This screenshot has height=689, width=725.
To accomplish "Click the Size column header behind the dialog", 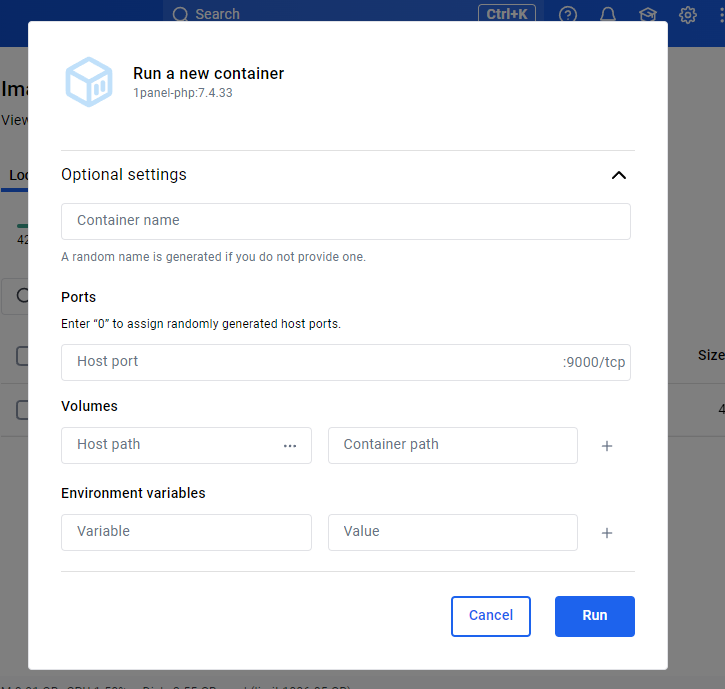I will point(711,355).
